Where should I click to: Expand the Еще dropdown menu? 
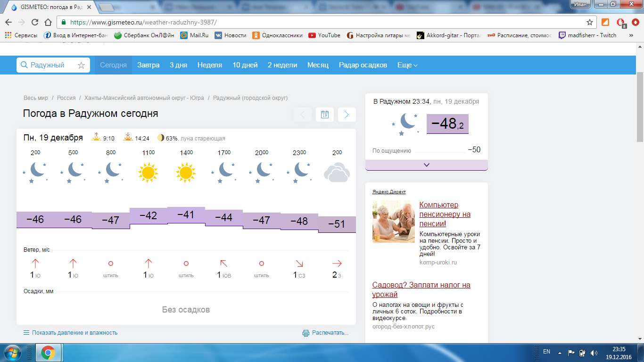click(x=407, y=65)
